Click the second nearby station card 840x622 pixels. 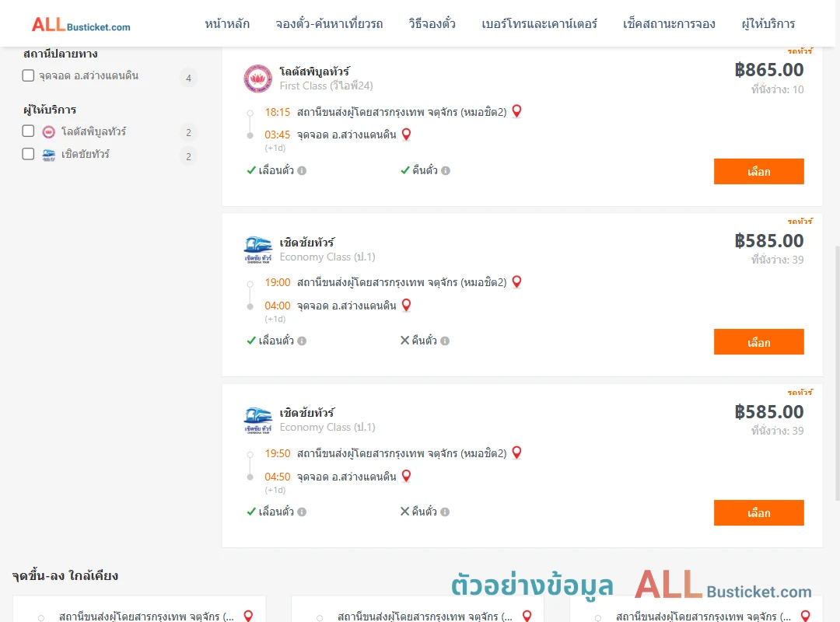418,609
